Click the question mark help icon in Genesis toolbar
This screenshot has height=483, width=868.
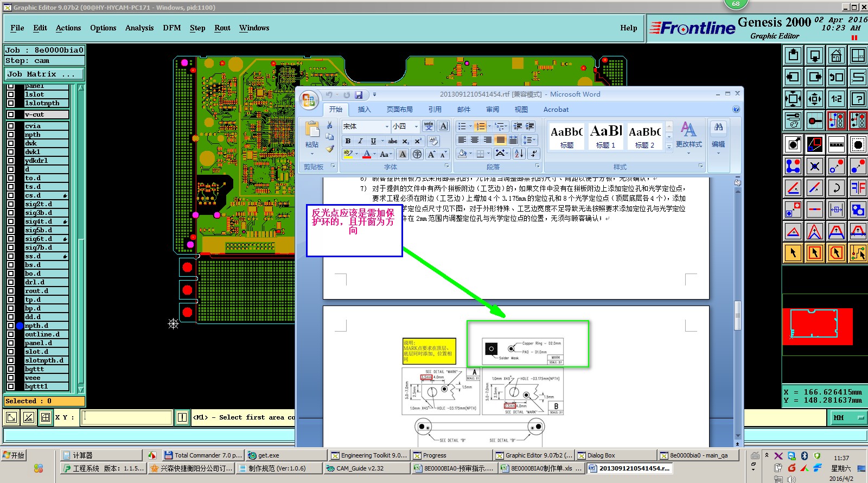click(x=858, y=99)
